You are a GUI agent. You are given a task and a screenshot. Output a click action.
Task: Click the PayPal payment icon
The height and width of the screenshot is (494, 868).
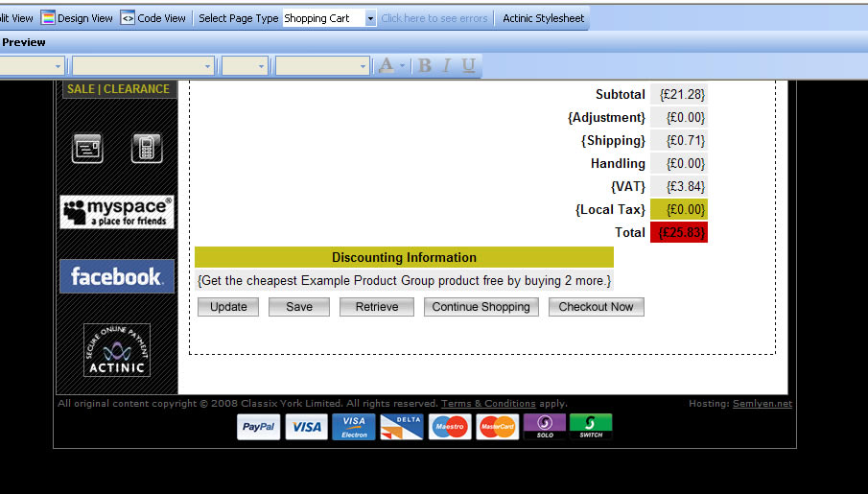coord(259,427)
